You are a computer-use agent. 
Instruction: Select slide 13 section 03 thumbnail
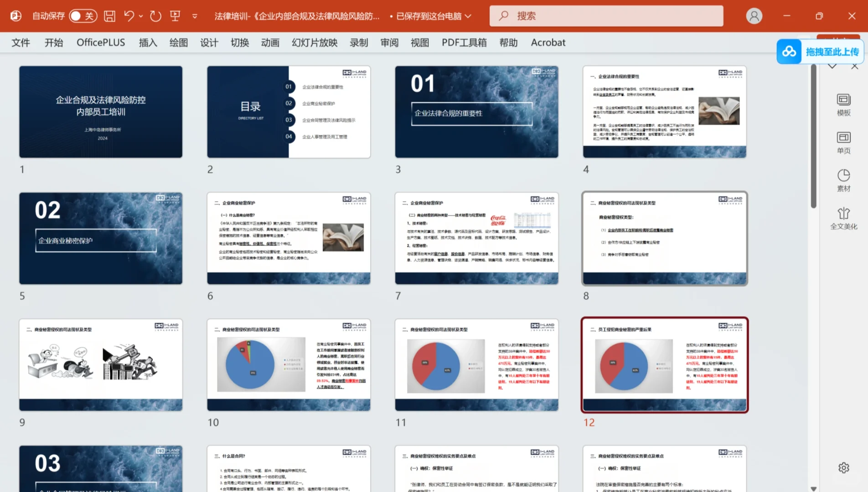point(101,468)
